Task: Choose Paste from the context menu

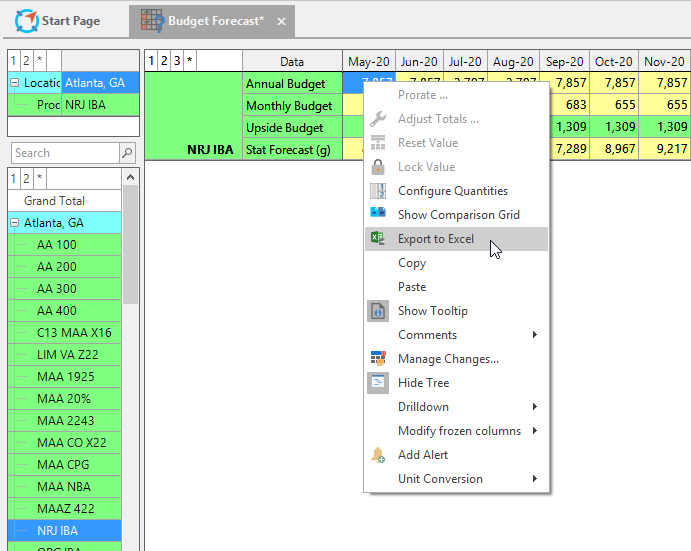Action: tap(457, 287)
